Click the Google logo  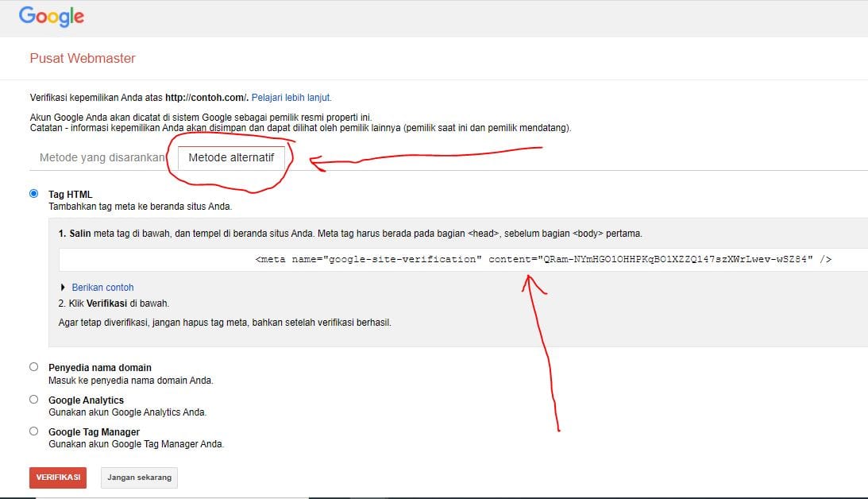click(x=52, y=17)
